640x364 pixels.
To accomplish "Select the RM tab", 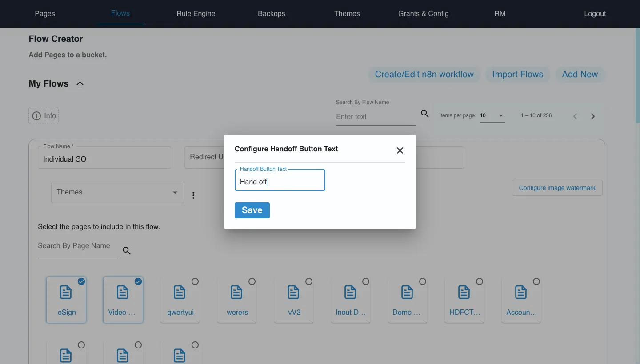I will point(500,13).
